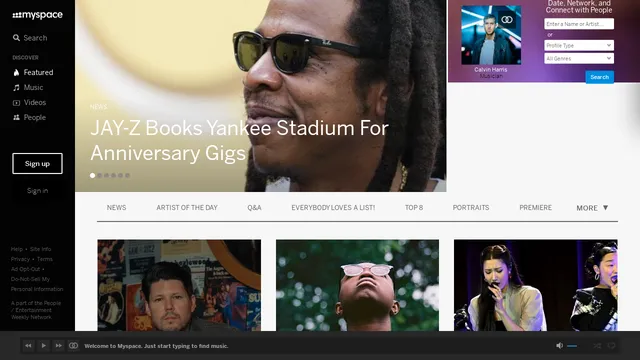Open the Privacy footer link
The width and height of the screenshot is (640, 360).
(x=20, y=259)
